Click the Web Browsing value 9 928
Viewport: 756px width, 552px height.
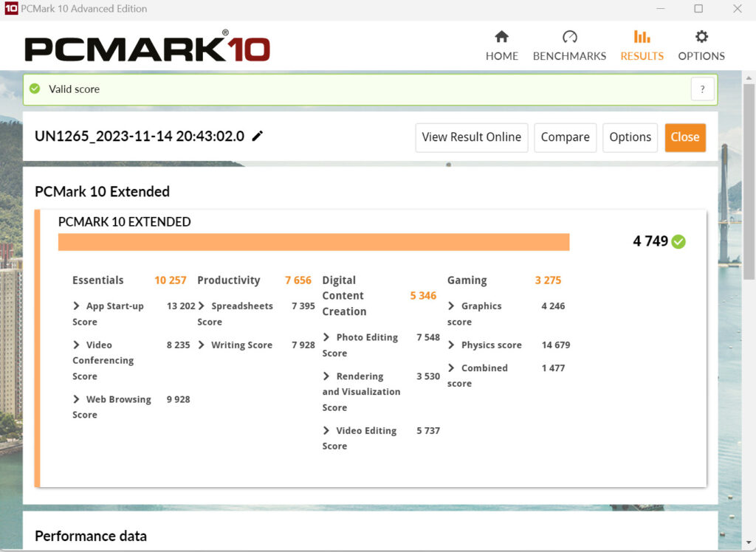[178, 399]
